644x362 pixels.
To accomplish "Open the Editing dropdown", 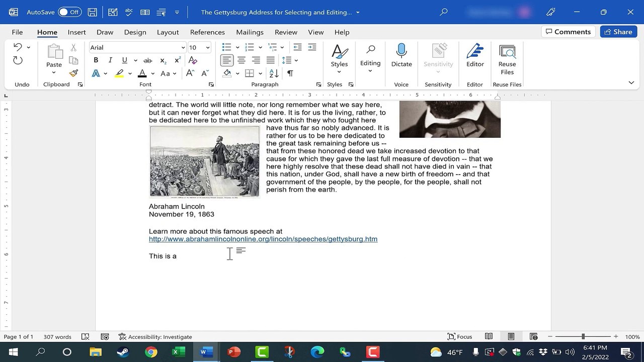I will coord(370,58).
